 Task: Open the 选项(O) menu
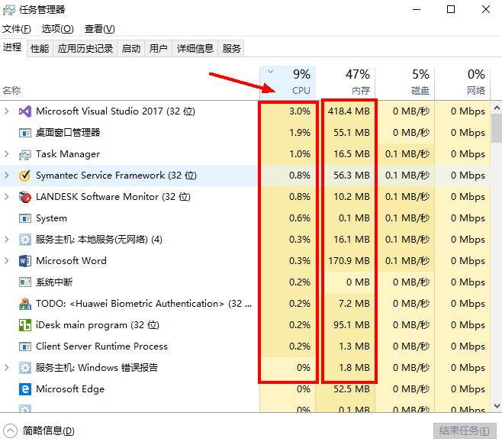[57, 29]
